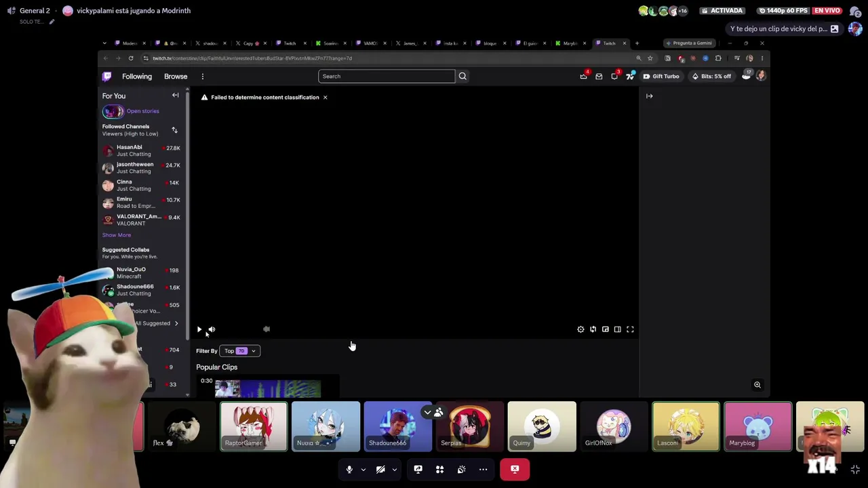Select RaptorGamer participant tile
The image size is (868, 488).
254,426
